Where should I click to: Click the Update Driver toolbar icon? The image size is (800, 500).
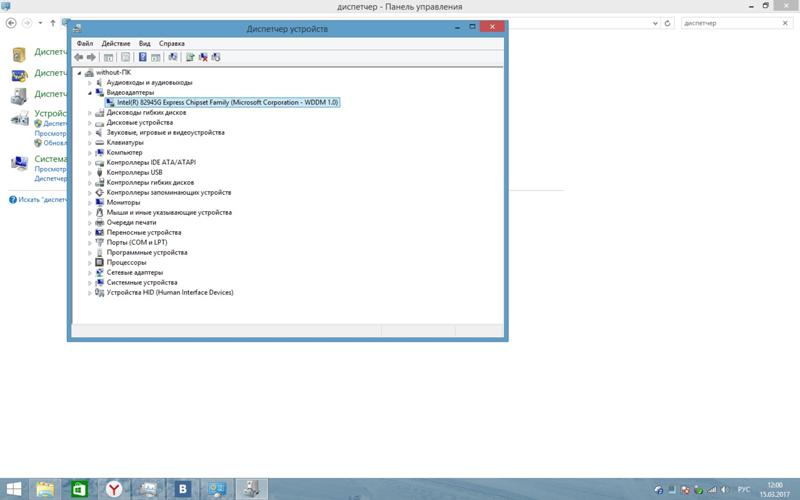tap(190, 57)
